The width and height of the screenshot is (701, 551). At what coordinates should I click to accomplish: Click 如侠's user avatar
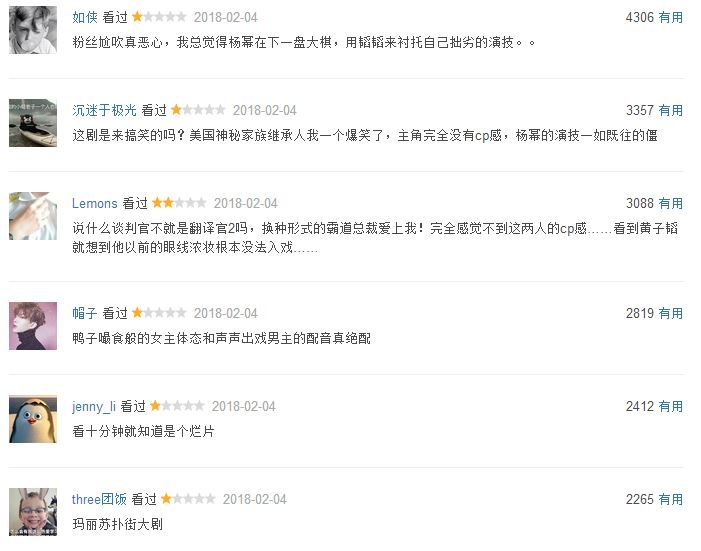(32, 31)
